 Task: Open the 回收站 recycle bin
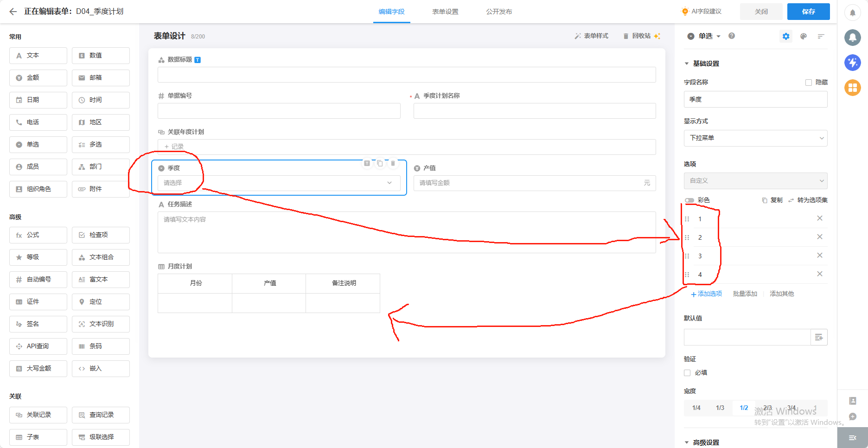coord(637,36)
